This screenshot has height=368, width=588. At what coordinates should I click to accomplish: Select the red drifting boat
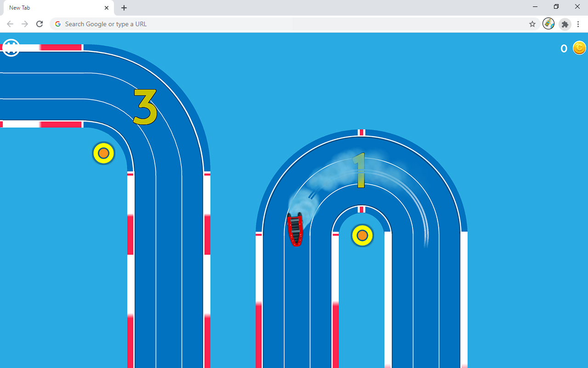296,230
